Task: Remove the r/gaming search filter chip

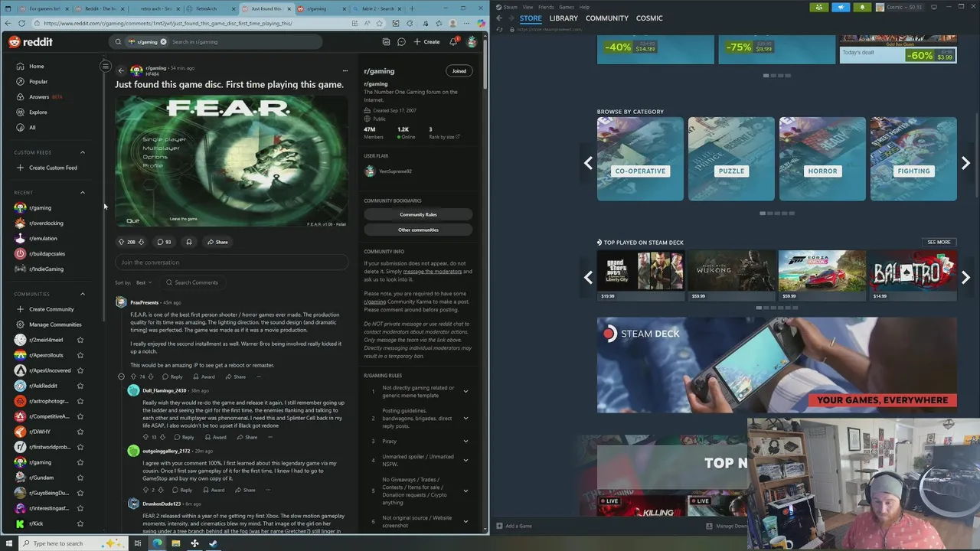Action: pos(163,42)
